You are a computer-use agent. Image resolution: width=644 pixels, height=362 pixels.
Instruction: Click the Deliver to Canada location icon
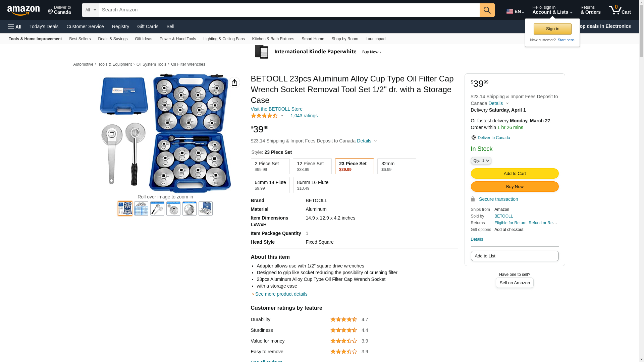click(x=473, y=138)
